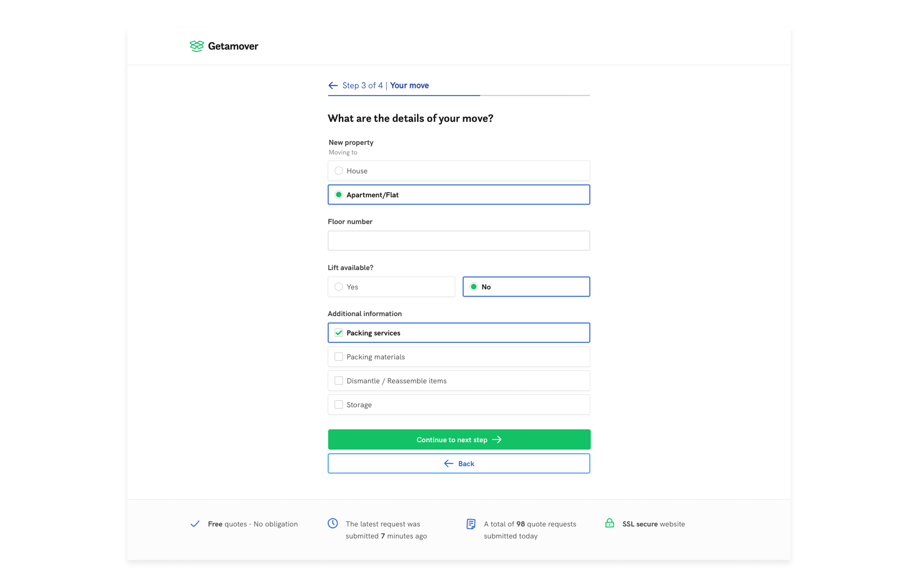Click the Getamover logo icon
Image resolution: width=918 pixels, height=588 pixels.
click(197, 46)
